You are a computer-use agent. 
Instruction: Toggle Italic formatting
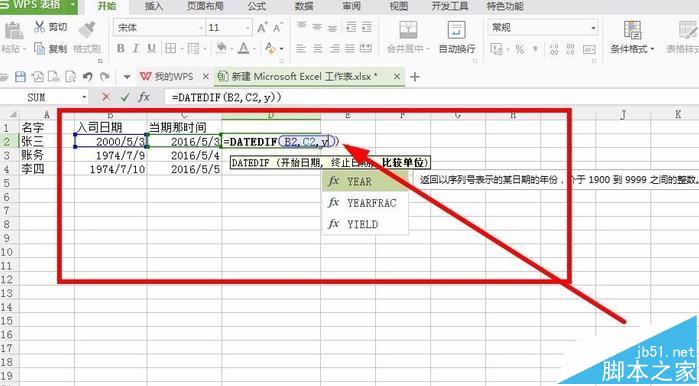(136, 48)
